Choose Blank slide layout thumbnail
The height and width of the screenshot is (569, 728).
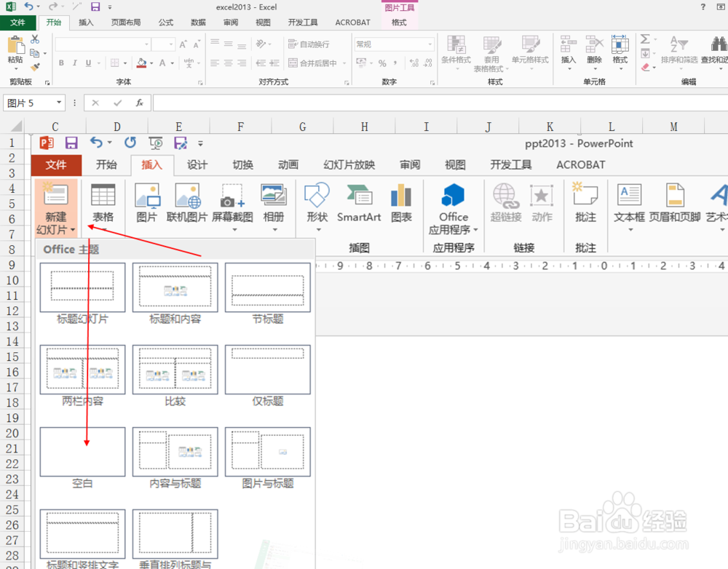point(83,452)
